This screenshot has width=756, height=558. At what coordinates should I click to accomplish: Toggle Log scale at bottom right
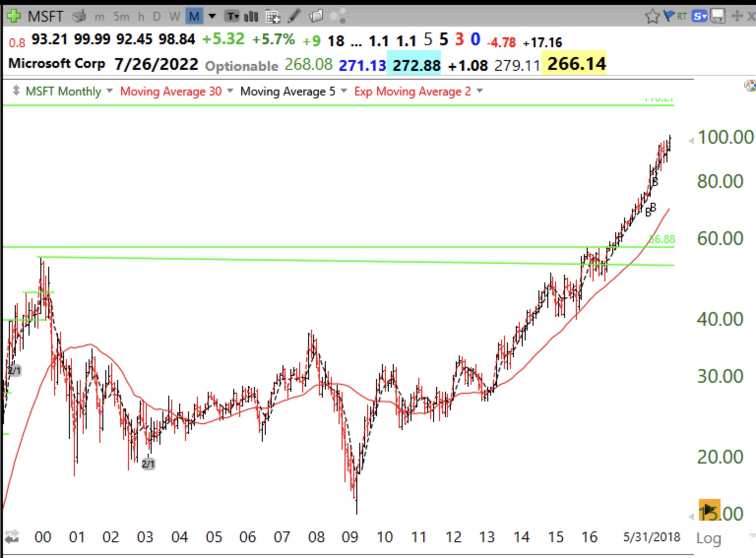(x=708, y=539)
